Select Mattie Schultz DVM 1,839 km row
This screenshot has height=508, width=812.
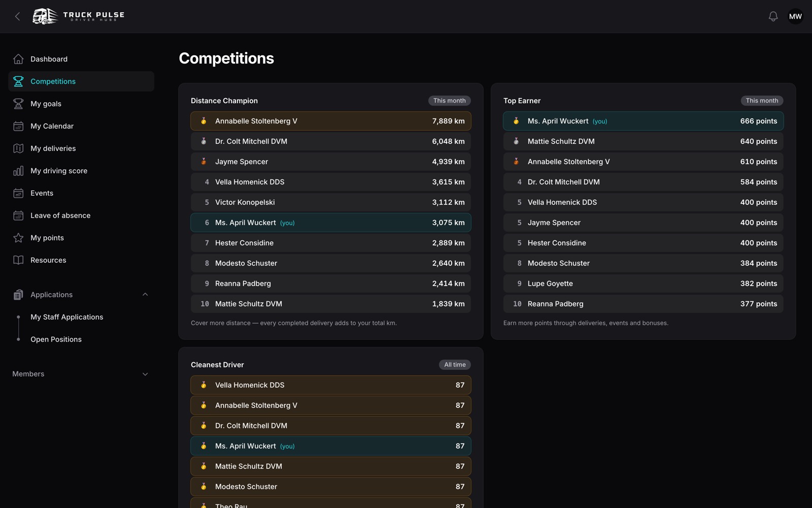click(331, 304)
